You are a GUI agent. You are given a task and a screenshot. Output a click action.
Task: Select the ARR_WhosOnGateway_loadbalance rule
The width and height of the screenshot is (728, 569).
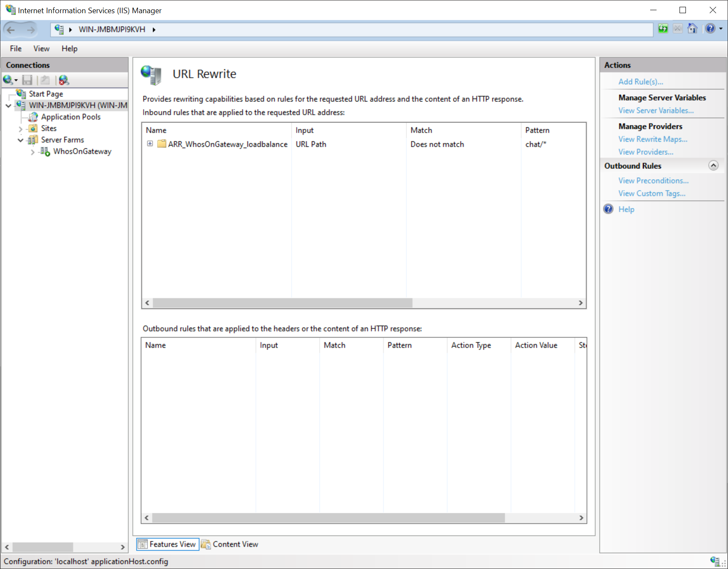click(x=227, y=144)
